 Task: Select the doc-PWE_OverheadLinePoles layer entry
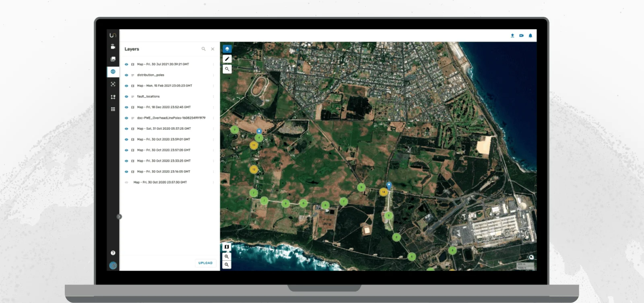[x=171, y=118]
